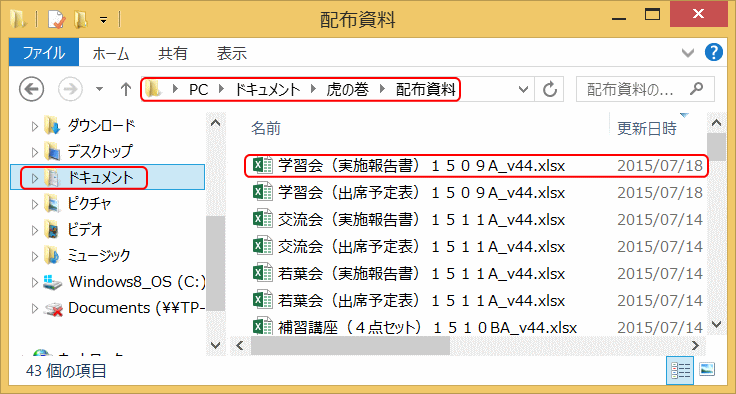Select file 交流会（実施報告書）１５１１A_v44.xlsx

pos(422,219)
